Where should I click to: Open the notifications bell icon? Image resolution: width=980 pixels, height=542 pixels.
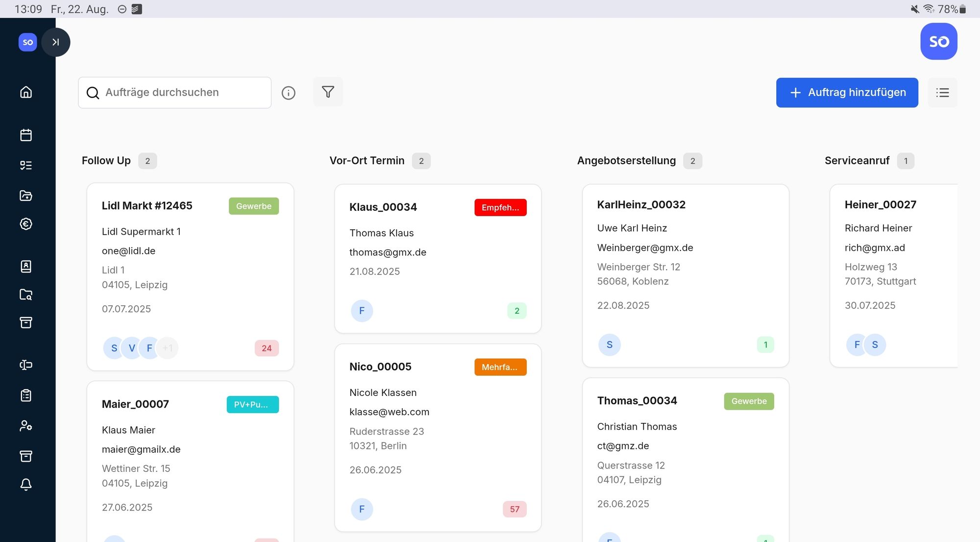point(26,484)
